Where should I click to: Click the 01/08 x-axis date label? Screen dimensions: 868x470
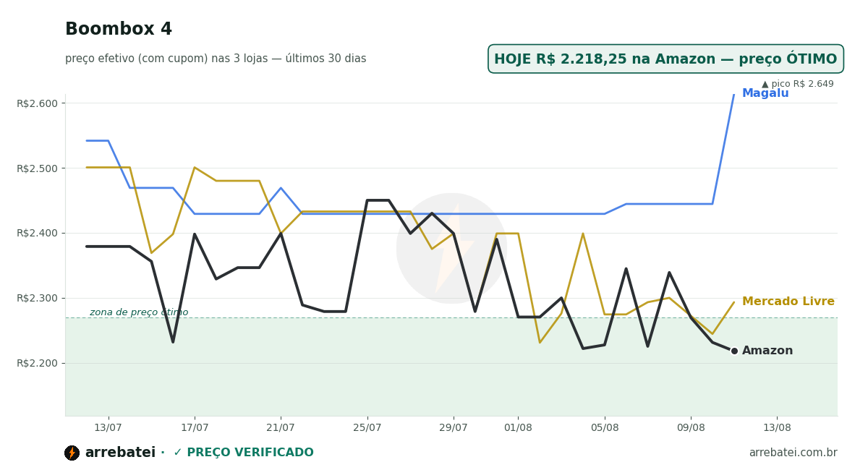pyautogui.click(x=518, y=427)
